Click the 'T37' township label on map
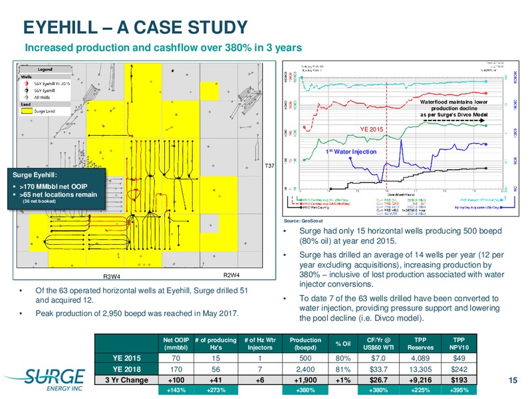This screenshot has width=532, height=399. [x=269, y=166]
